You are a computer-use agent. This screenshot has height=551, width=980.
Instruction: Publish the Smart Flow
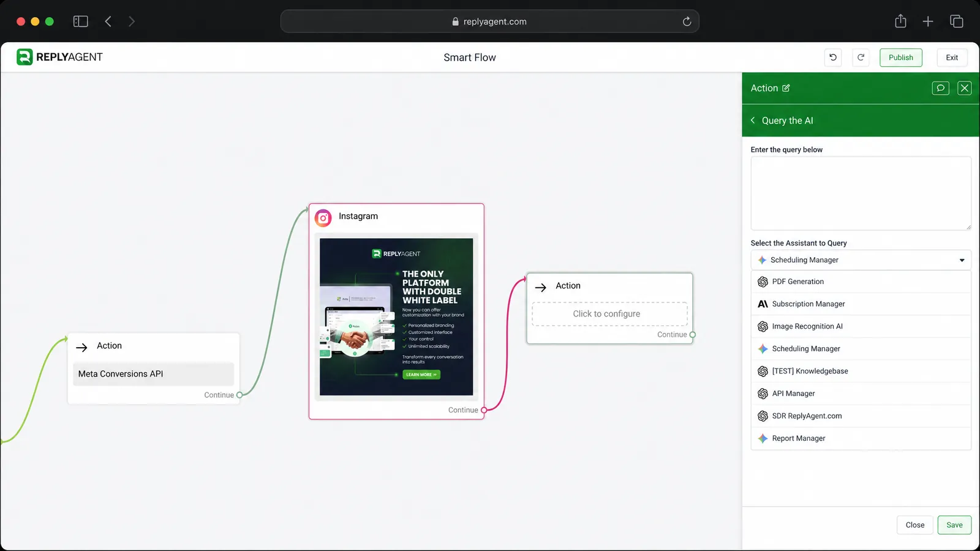[x=901, y=58]
